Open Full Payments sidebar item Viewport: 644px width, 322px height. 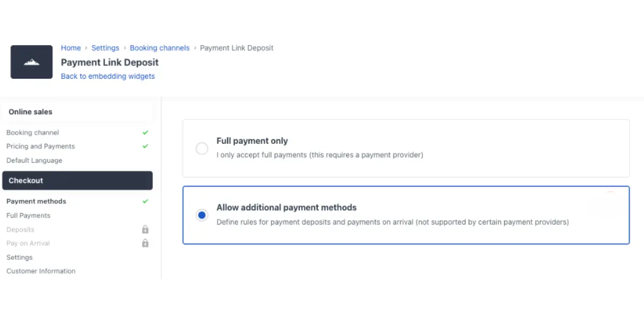[x=28, y=215]
